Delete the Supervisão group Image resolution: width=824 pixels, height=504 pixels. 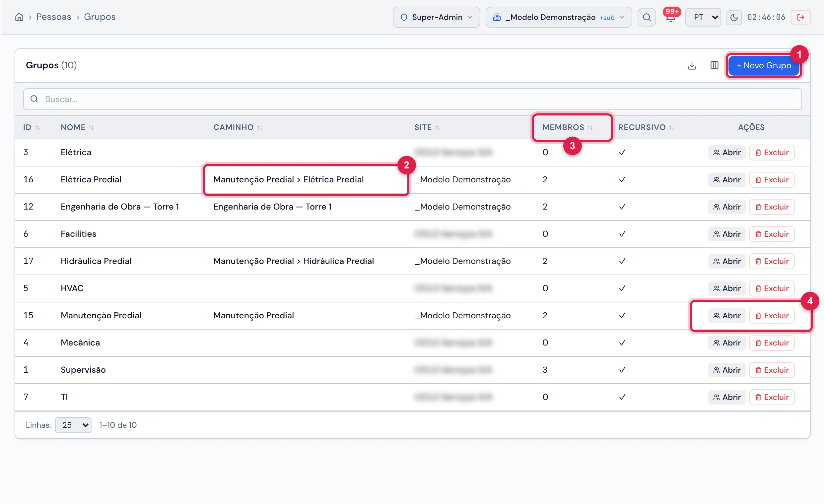pos(772,370)
